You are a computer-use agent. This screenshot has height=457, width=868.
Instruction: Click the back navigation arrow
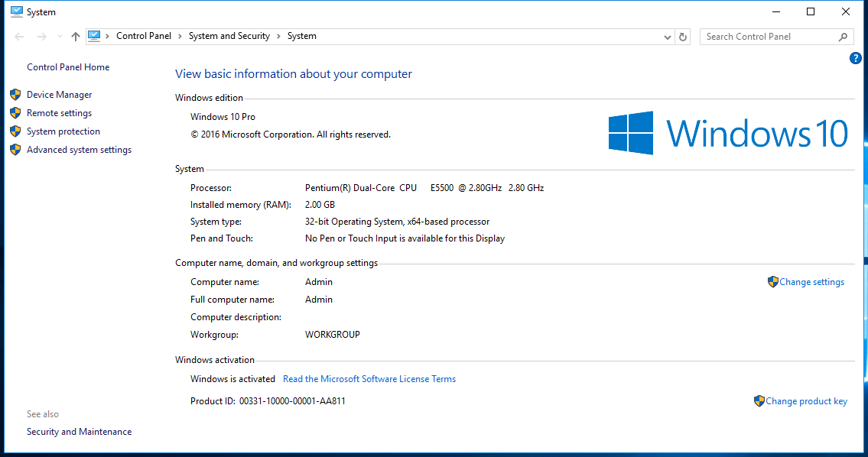click(18, 36)
